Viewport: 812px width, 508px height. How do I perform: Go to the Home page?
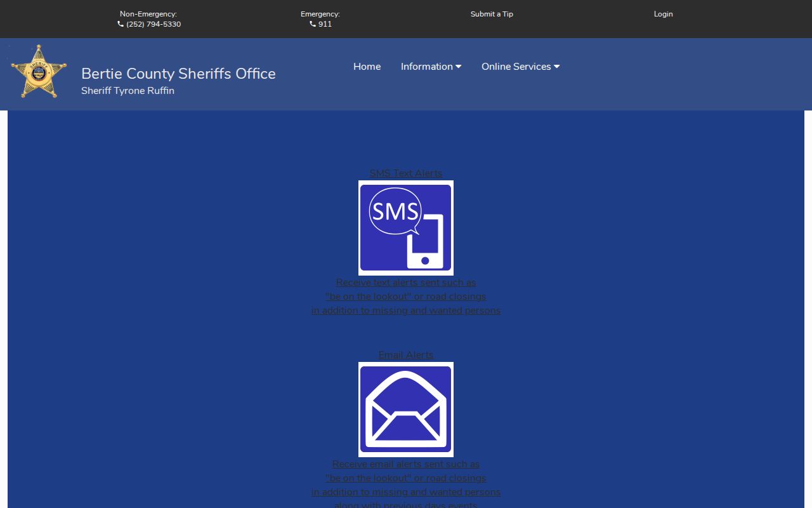[367, 67]
